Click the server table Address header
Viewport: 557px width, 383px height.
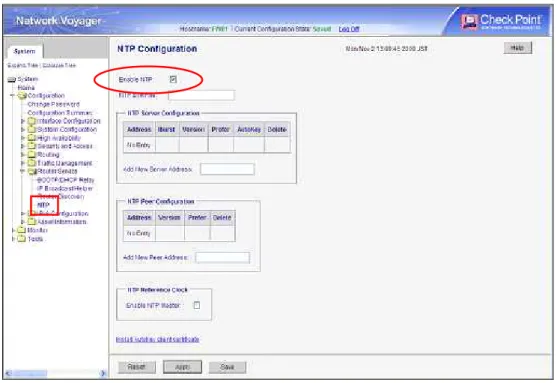click(x=139, y=130)
